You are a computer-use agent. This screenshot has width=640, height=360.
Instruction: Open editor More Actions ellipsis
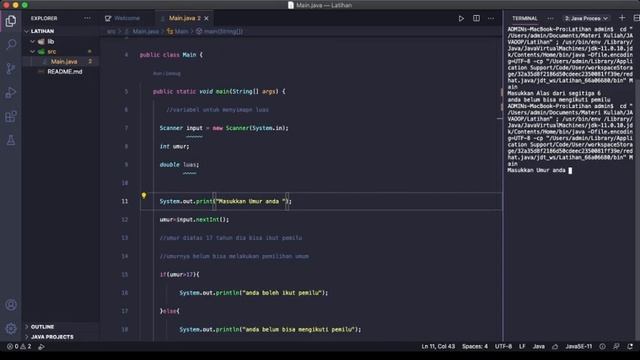coord(491,18)
